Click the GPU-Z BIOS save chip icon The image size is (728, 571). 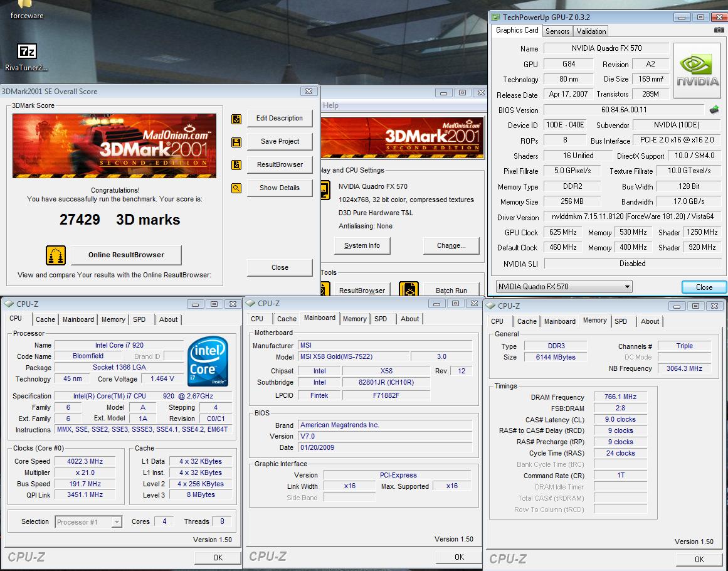click(714, 110)
